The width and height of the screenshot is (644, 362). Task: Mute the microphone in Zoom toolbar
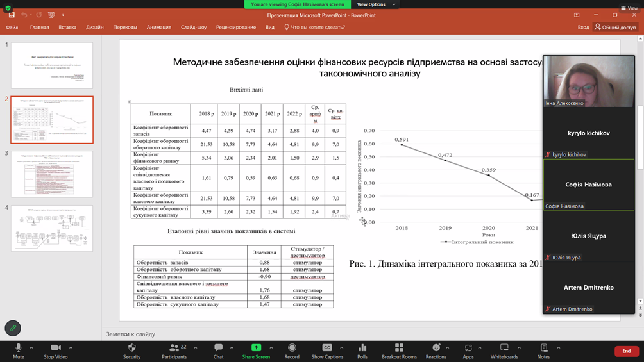tap(18, 351)
